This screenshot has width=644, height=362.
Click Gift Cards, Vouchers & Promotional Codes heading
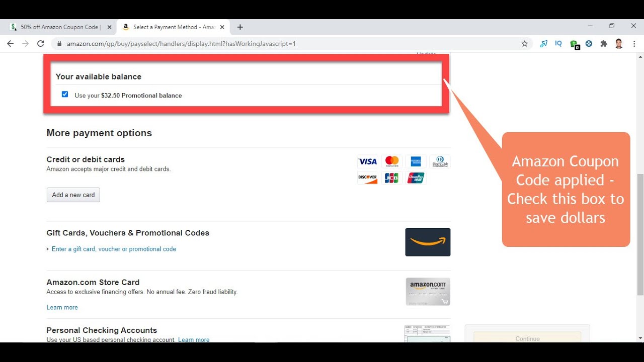[128, 233]
